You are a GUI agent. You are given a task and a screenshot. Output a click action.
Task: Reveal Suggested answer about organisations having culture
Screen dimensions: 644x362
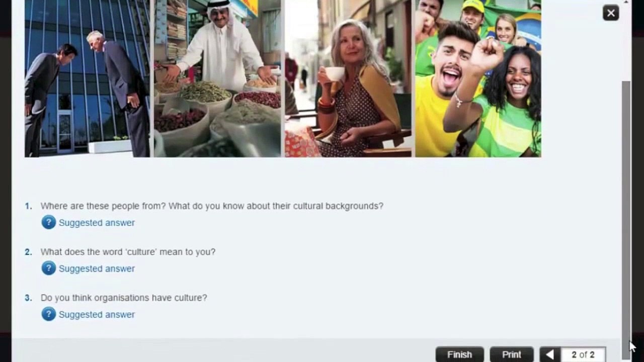97,315
